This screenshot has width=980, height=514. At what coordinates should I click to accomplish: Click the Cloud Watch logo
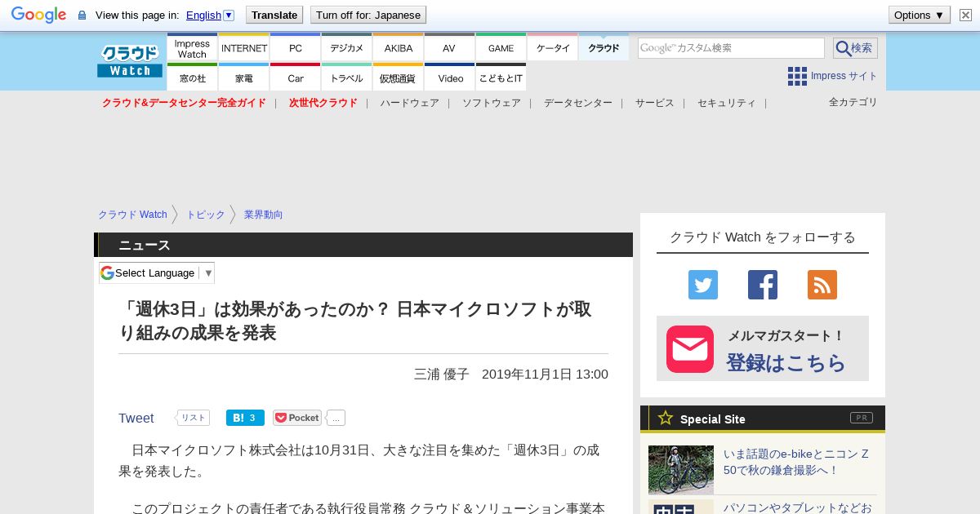point(130,61)
